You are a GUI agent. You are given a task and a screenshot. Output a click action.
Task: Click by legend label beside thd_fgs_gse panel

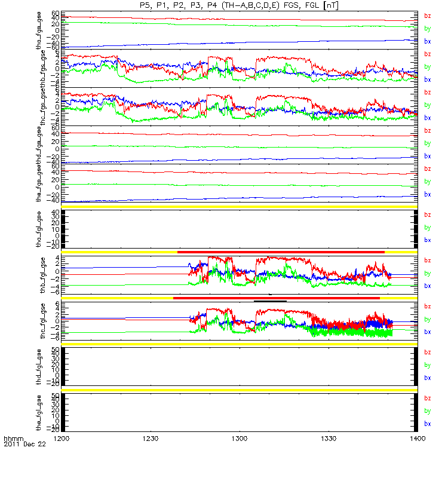click(x=427, y=143)
